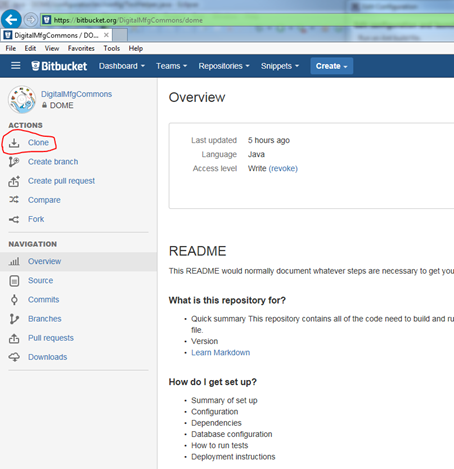Viewport: 454px width, 469px height.
Task: Click the hamburger menu icon in Bitbucket header
Action: (x=16, y=66)
